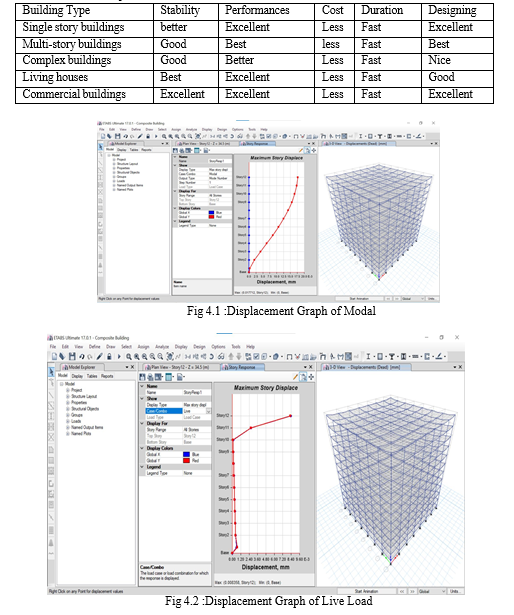The width and height of the screenshot is (514, 615).
Task: Open File menu in Fig 4.1 window
Action: coord(102,129)
